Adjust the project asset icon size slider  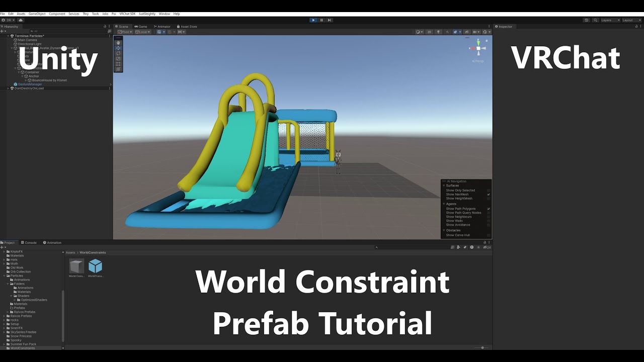point(482,347)
